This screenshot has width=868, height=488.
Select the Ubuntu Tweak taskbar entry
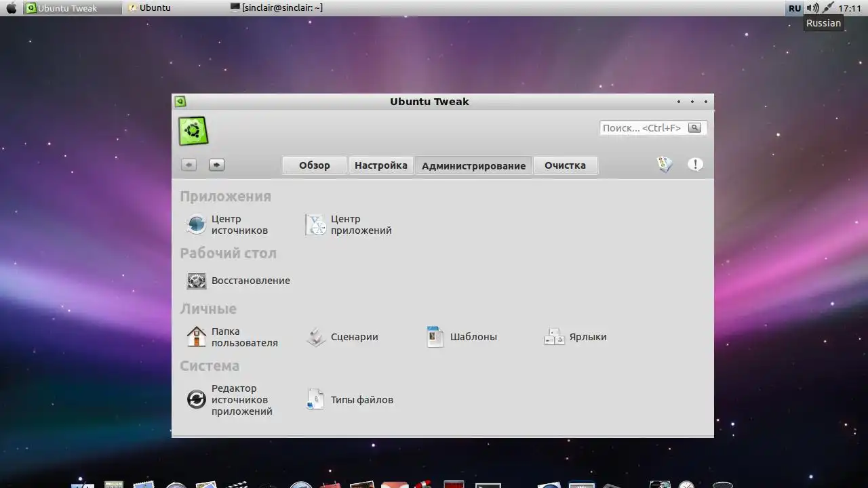click(72, 8)
